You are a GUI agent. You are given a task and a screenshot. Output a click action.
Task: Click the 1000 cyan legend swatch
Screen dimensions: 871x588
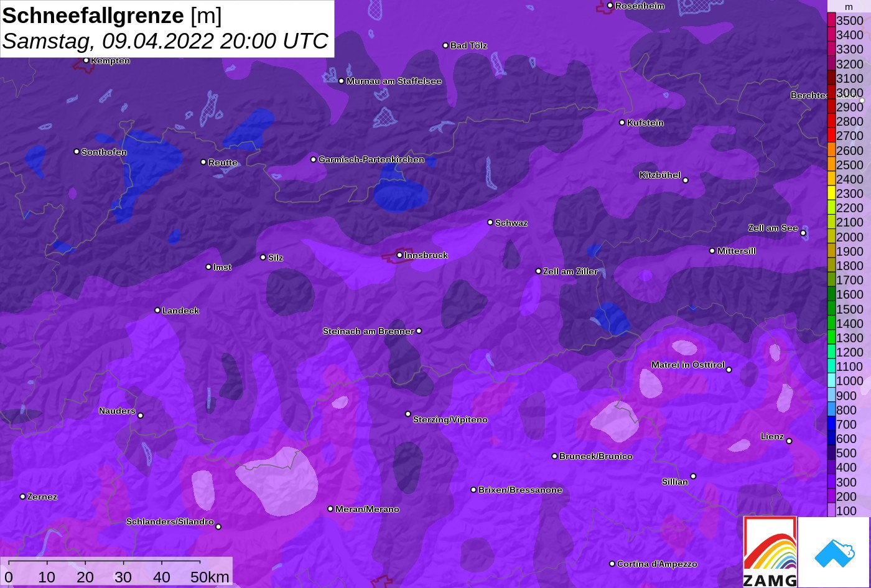click(831, 381)
